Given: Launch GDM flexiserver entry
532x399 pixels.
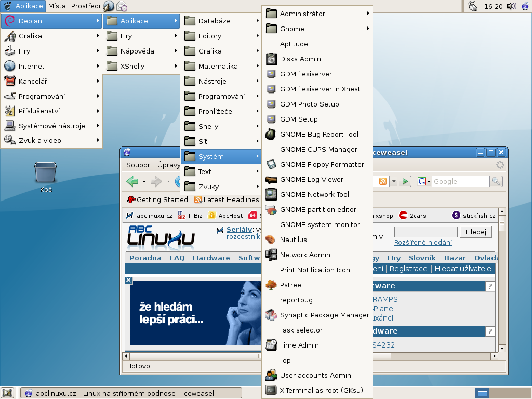Looking at the screenshot, I should (x=317, y=74).
